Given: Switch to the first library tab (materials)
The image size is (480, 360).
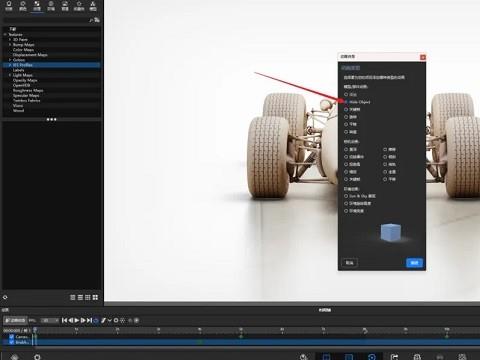Looking at the screenshot, I should click(x=9, y=6).
